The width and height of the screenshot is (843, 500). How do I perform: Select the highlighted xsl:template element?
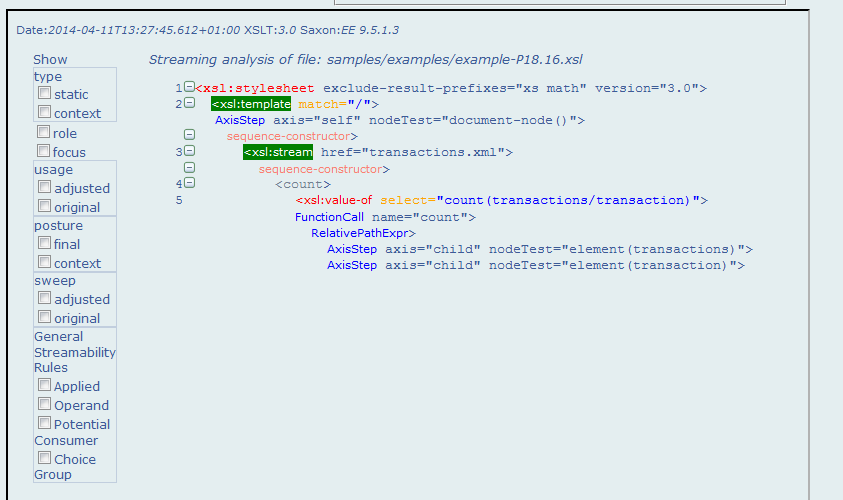(251, 104)
